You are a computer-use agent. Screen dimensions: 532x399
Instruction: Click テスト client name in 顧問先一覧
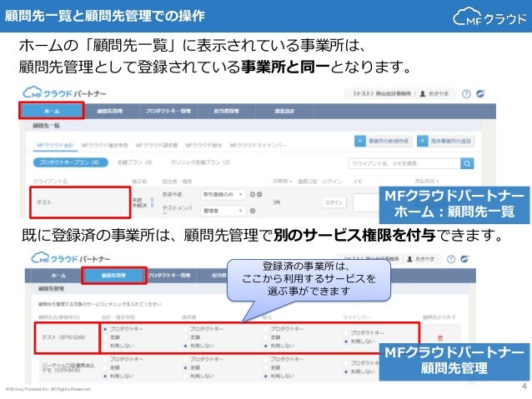44,202
